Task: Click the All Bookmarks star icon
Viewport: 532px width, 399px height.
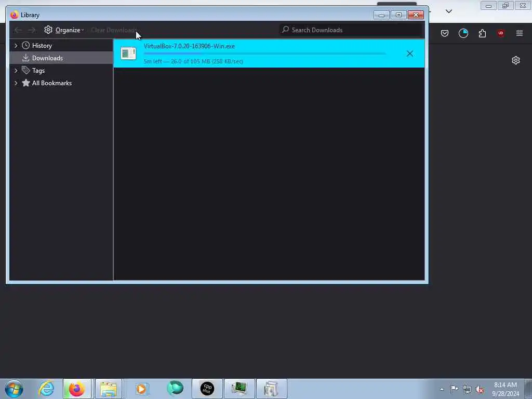Action: (x=26, y=83)
